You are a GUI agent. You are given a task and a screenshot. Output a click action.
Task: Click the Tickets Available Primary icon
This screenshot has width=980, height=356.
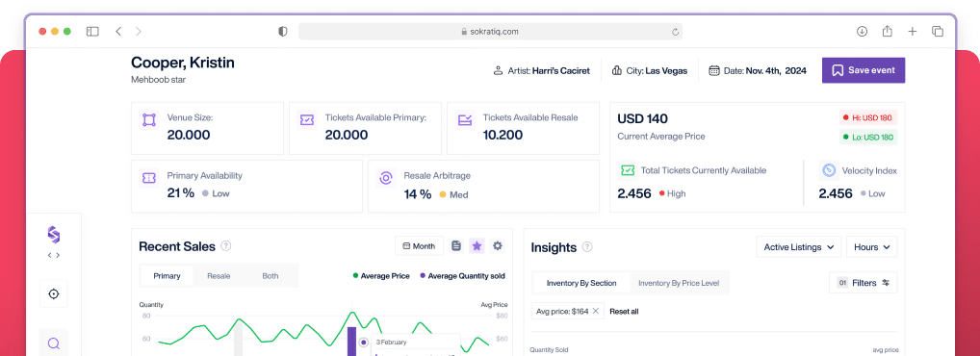(307, 120)
